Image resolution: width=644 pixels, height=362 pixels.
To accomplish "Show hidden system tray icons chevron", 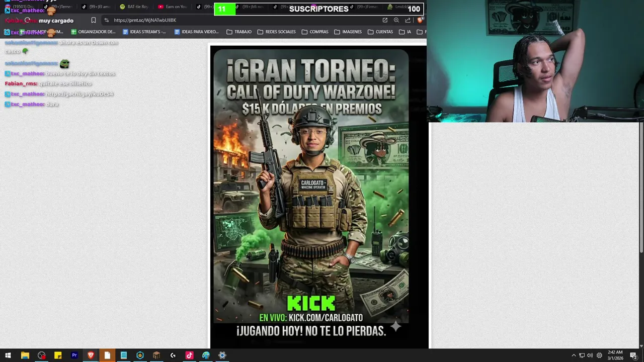I will 574,355.
